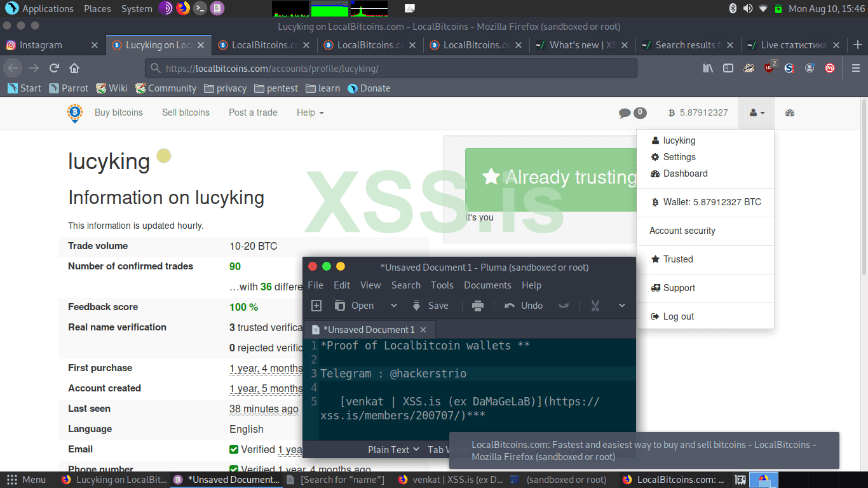868x488 pixels.
Task: Open the Log out entry in account menu
Action: coord(680,316)
